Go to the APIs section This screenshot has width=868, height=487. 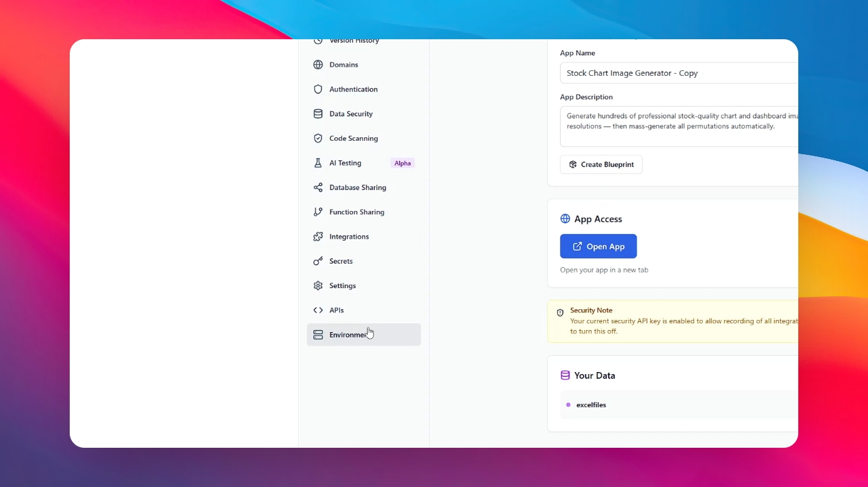[x=364, y=310]
